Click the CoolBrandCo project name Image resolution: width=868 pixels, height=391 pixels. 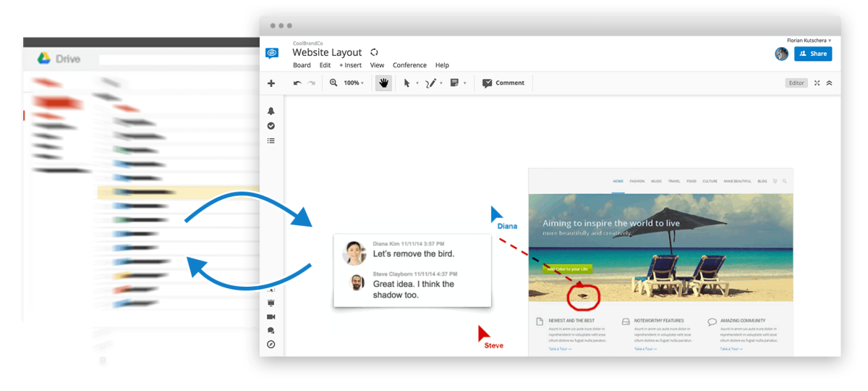click(307, 43)
